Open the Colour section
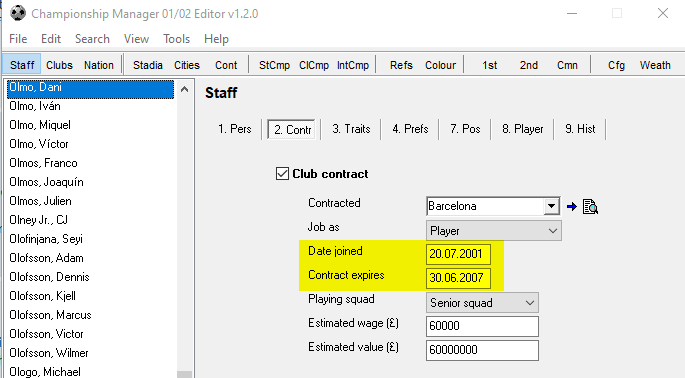685x378 pixels. pyautogui.click(x=440, y=65)
